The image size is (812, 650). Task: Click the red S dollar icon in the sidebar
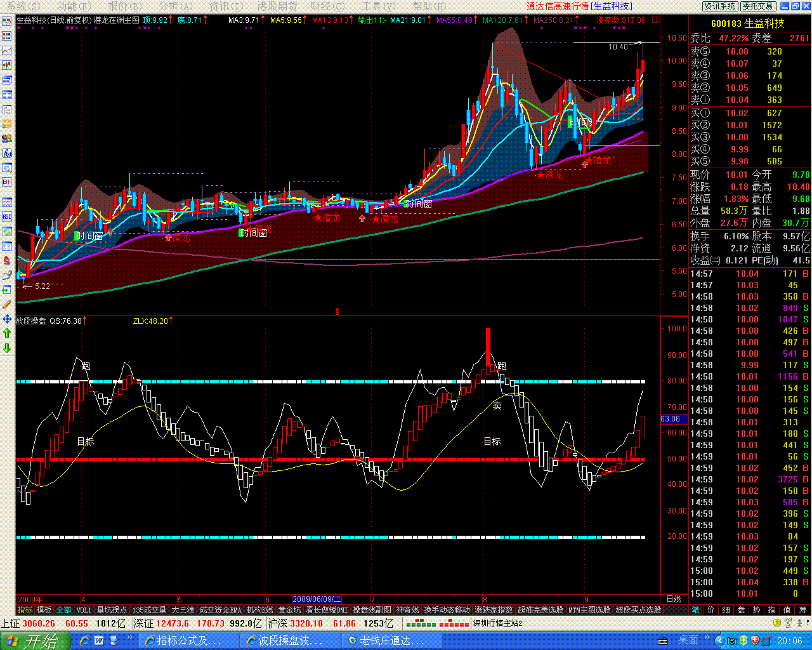(x=7, y=260)
